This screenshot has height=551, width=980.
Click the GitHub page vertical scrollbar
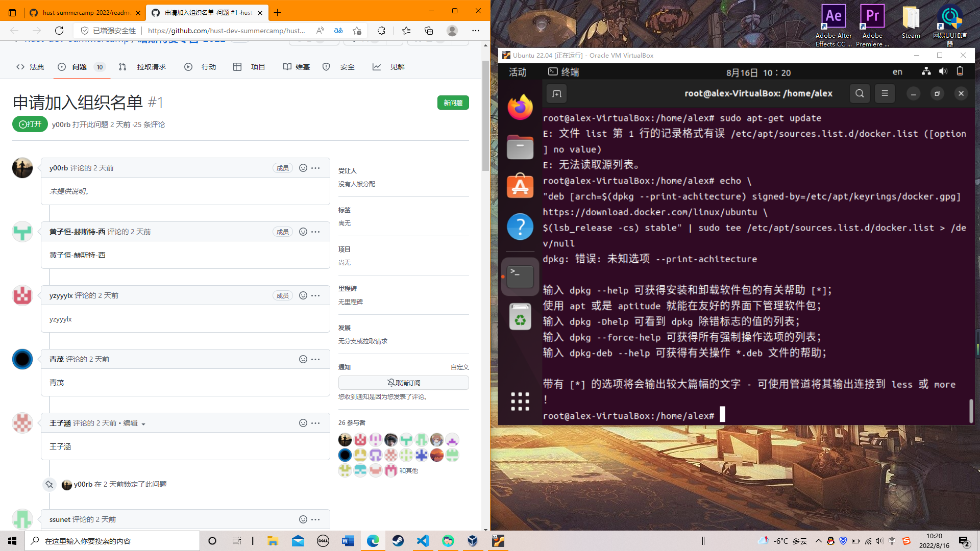(x=485, y=115)
